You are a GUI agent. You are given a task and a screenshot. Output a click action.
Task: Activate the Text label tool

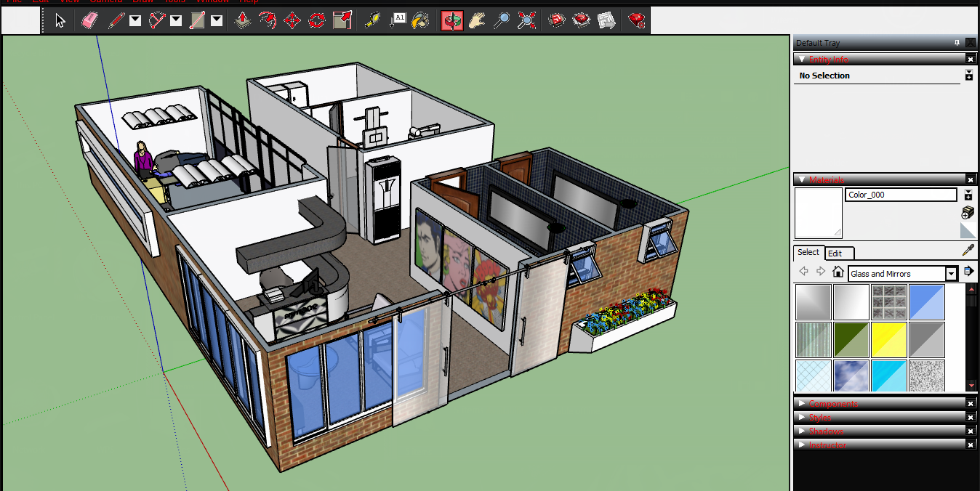398,20
